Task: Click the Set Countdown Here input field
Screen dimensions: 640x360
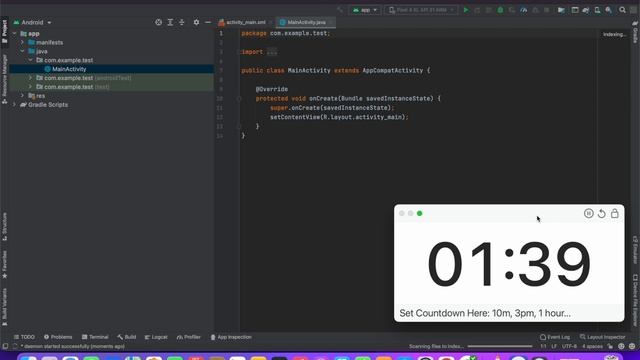Action: 509,313
